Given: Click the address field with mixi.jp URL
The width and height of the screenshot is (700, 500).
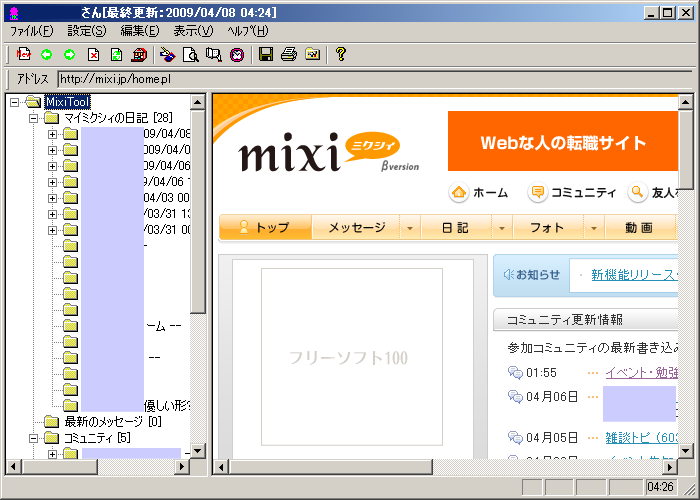Looking at the screenshot, I should 375,79.
